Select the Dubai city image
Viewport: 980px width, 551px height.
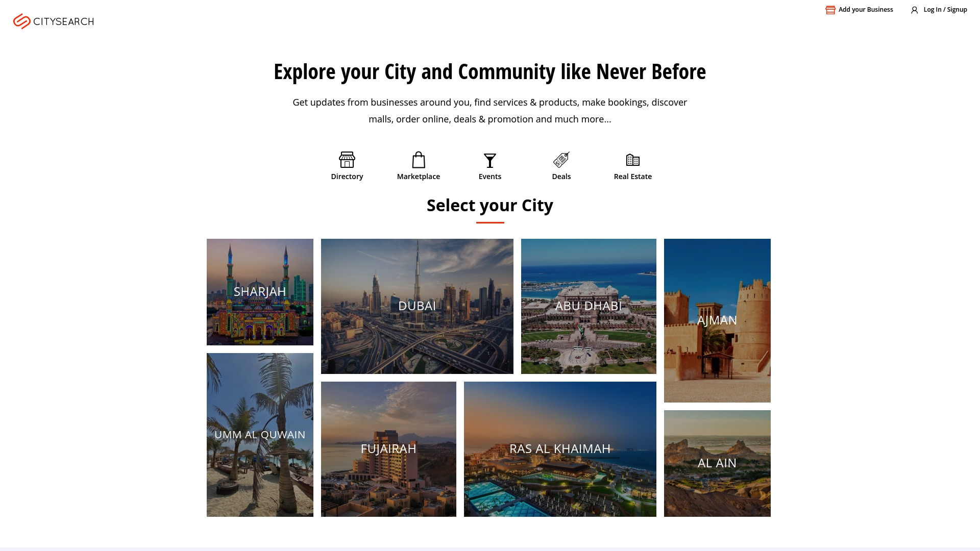point(417,306)
